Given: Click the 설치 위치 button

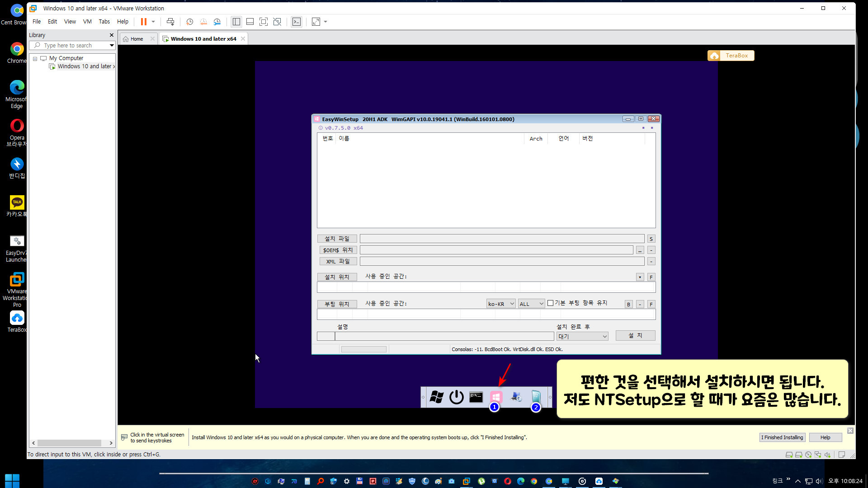Looking at the screenshot, I should 337,277.
